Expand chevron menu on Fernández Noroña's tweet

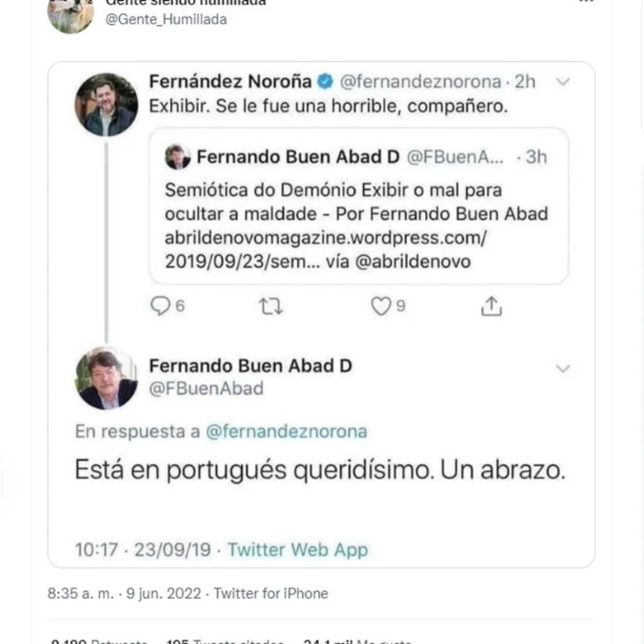(x=563, y=82)
